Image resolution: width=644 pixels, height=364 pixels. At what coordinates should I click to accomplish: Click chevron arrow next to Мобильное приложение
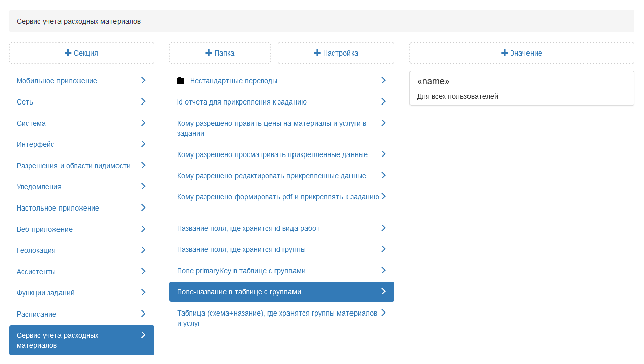click(x=143, y=80)
